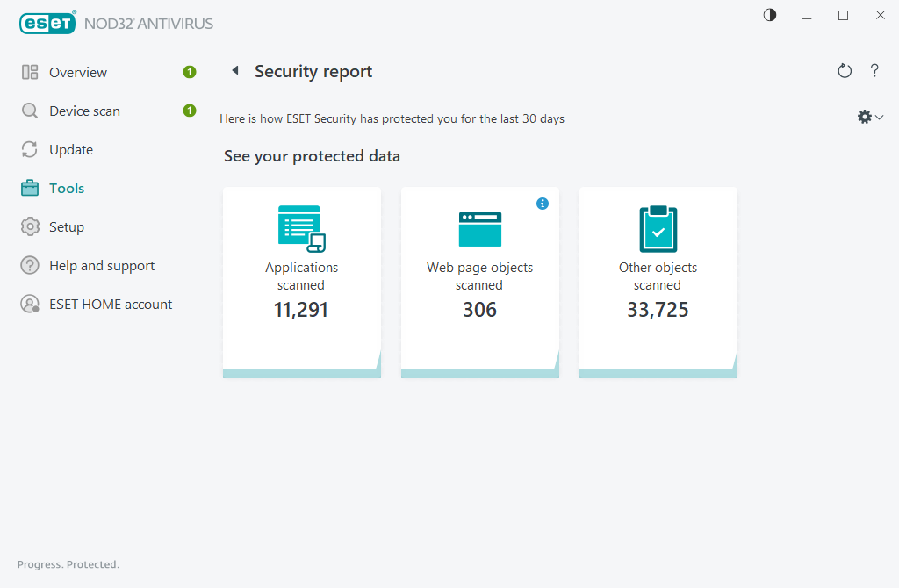Viewport: 899px width, 588px height.
Task: Toggle the contrast theme icon
Action: click(x=770, y=15)
